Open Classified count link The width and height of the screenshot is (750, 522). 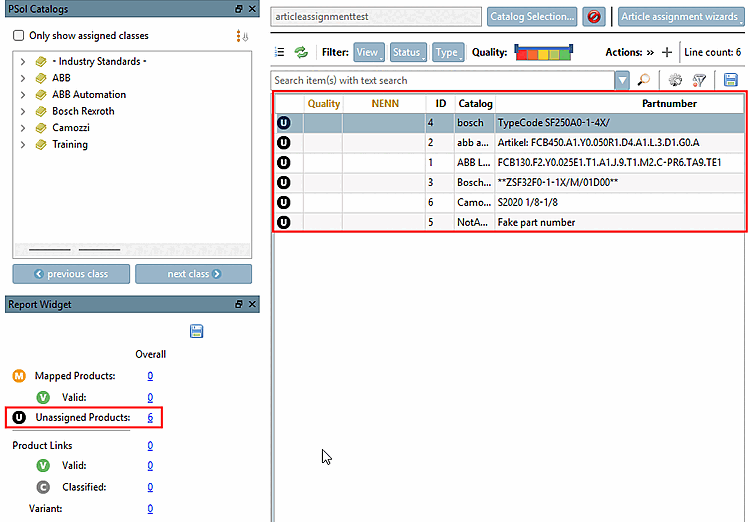[150, 487]
